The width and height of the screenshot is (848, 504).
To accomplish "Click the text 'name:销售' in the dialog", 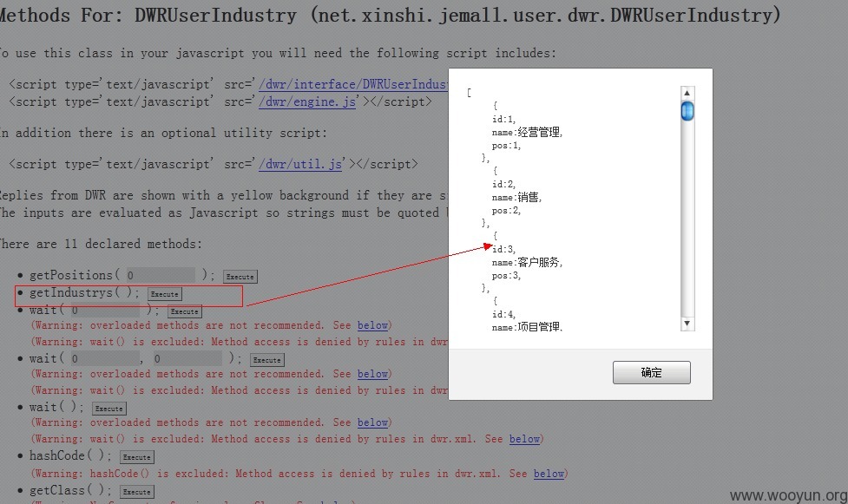I will click(x=516, y=198).
